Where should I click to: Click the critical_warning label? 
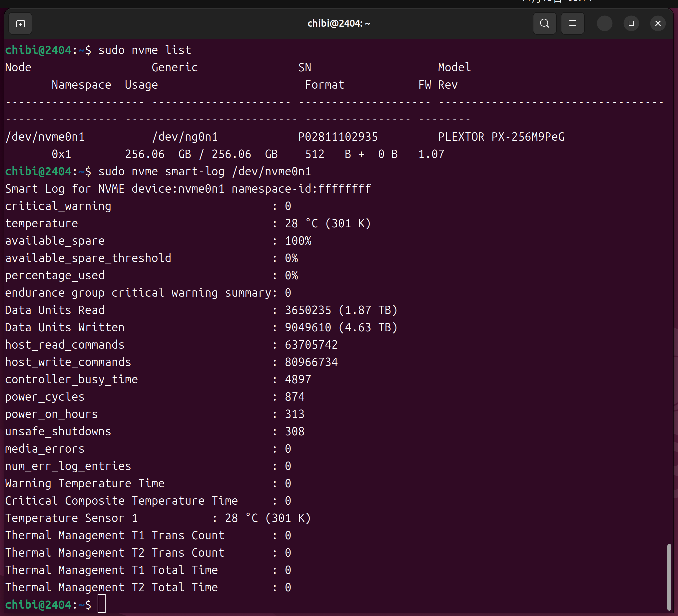click(x=58, y=206)
